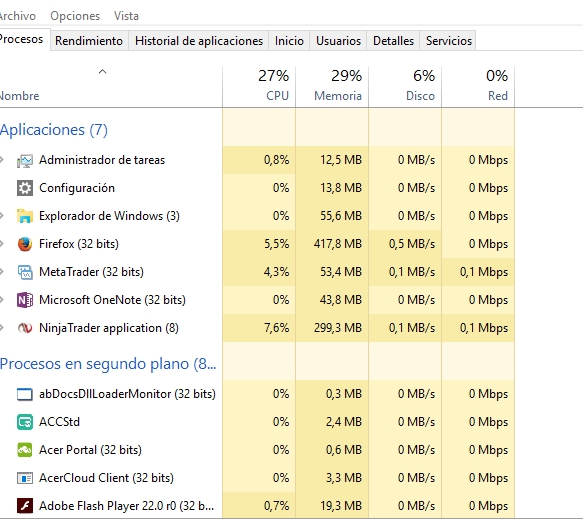Click the abDocsDllLoaderMonitor icon
The height and width of the screenshot is (522, 583).
25,394
